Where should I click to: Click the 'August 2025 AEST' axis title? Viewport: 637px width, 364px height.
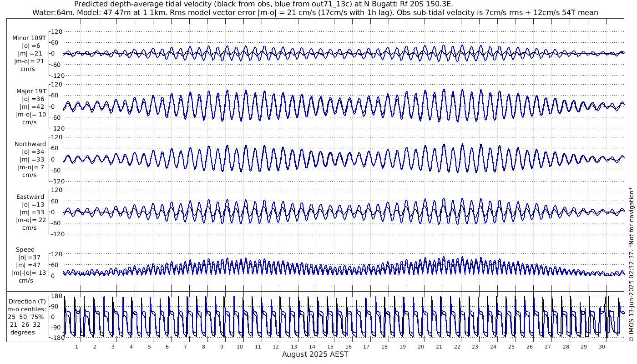coord(315,354)
